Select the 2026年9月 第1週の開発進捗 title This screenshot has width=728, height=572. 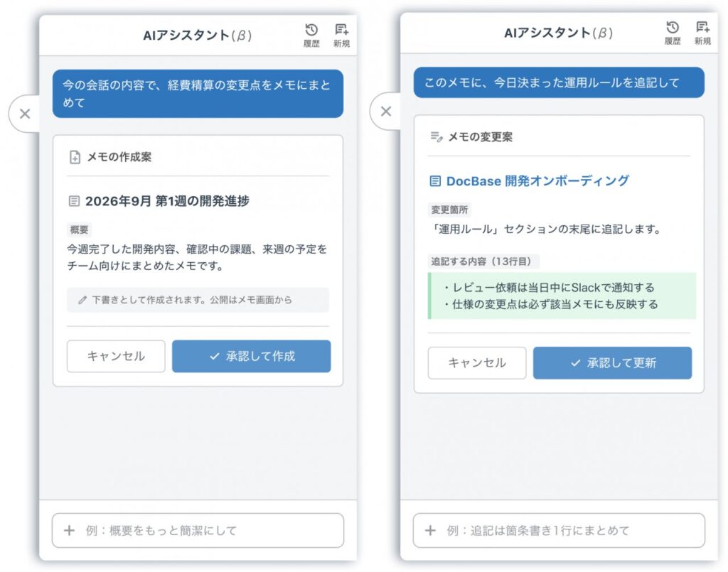pyautogui.click(x=167, y=201)
